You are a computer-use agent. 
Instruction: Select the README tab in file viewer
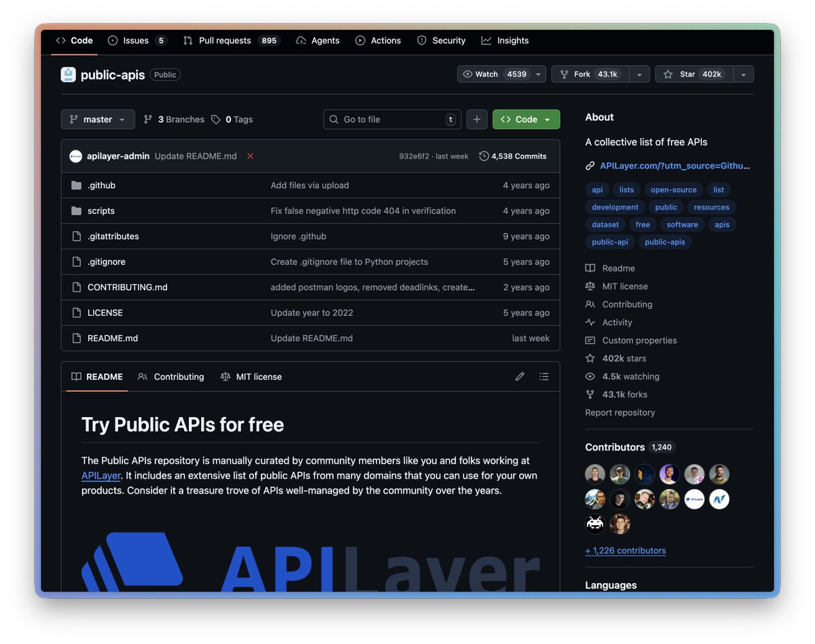coord(97,377)
